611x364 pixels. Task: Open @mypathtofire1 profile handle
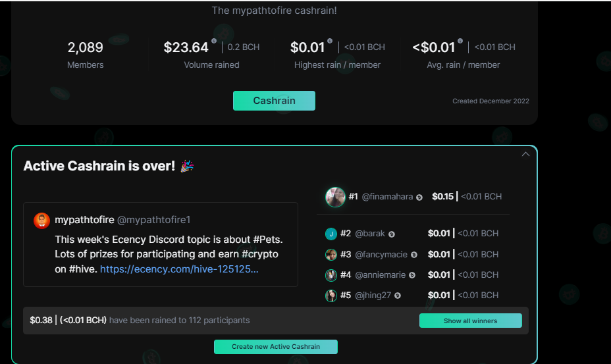153,220
